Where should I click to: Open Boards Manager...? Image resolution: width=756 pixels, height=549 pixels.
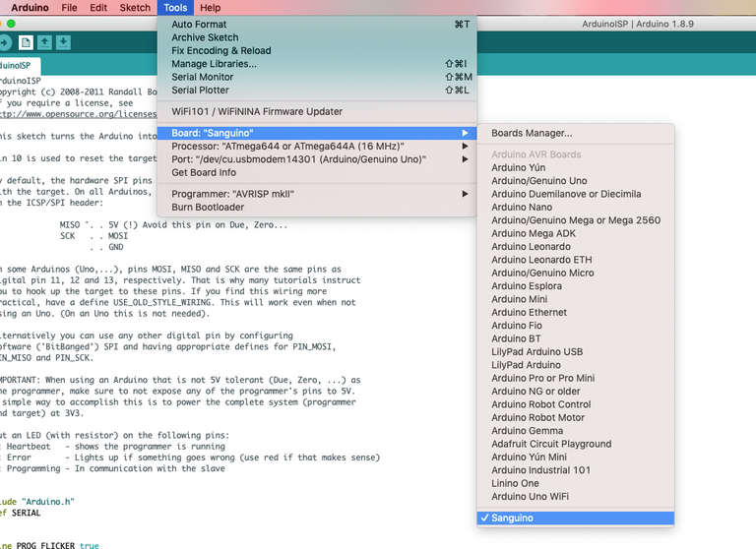[x=532, y=133]
